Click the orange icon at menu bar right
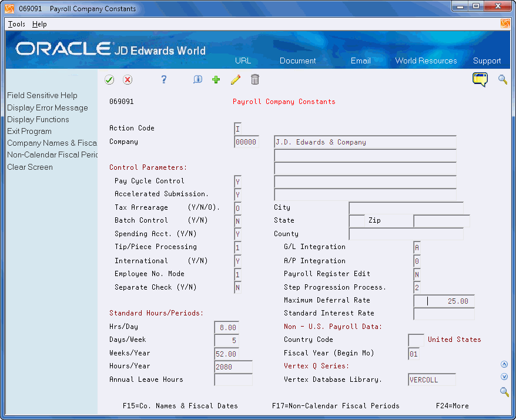The width and height of the screenshot is (516, 420). click(505, 23)
